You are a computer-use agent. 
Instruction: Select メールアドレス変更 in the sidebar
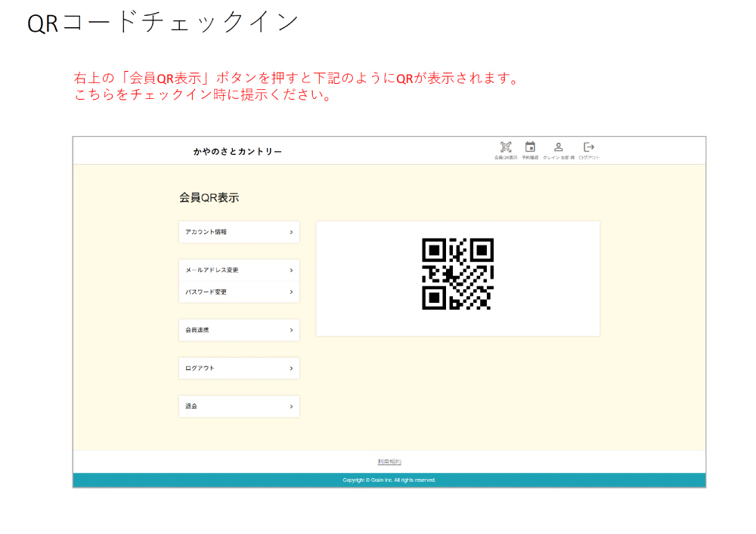tap(212, 270)
